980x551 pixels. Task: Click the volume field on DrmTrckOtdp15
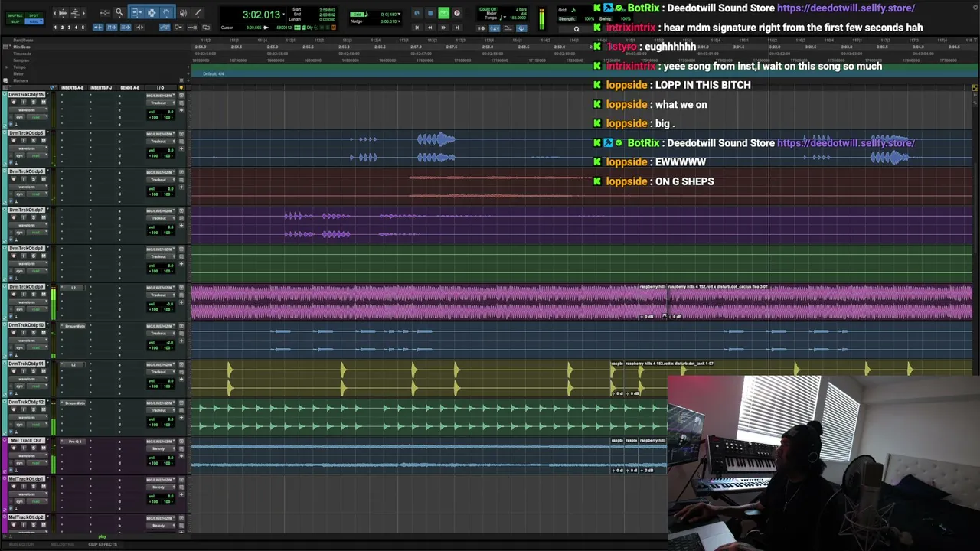161,112
